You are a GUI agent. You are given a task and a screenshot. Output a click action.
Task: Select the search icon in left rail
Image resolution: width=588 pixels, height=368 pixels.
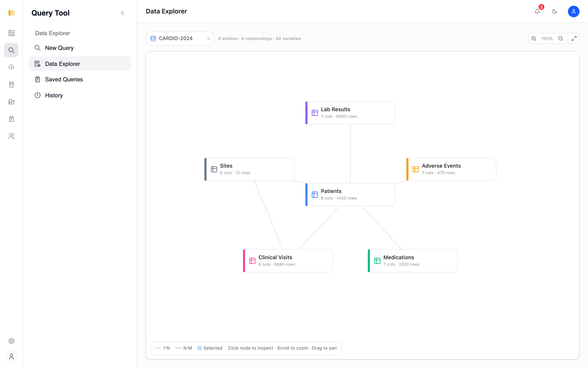point(11,50)
